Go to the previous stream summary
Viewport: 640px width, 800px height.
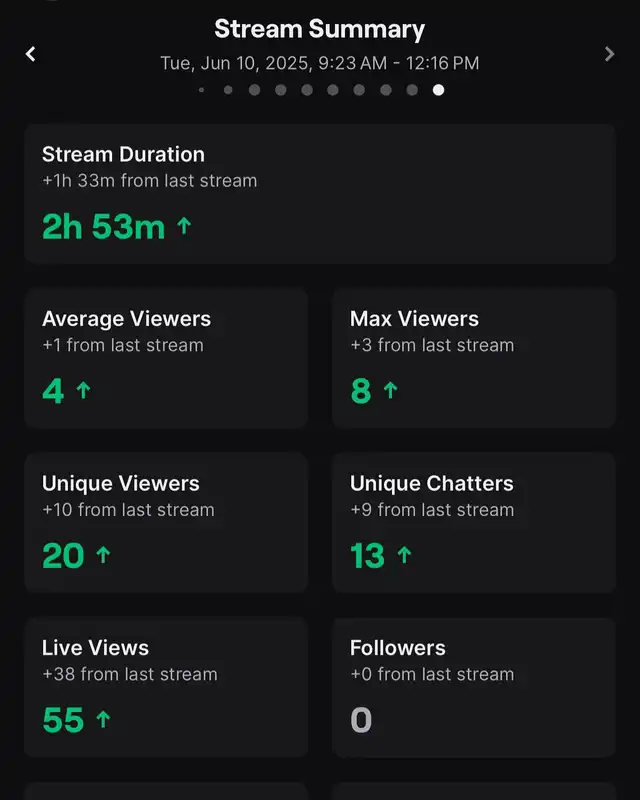click(x=31, y=54)
